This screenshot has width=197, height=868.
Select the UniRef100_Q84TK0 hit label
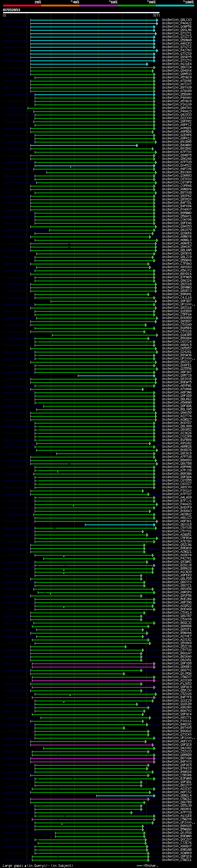176,108
